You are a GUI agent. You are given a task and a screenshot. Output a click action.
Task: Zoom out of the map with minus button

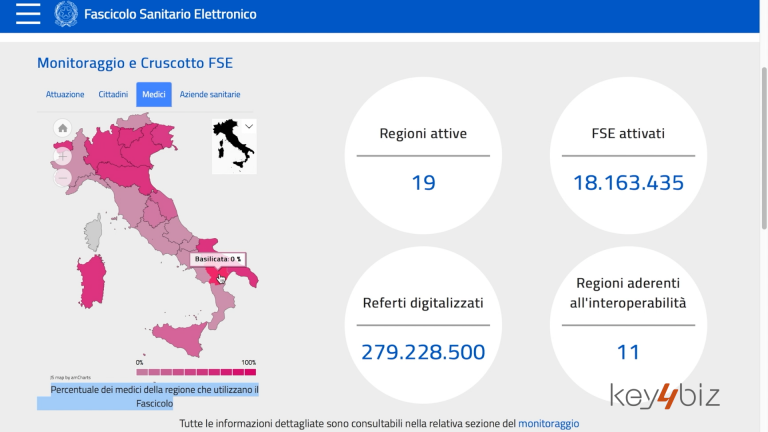pos(63,178)
